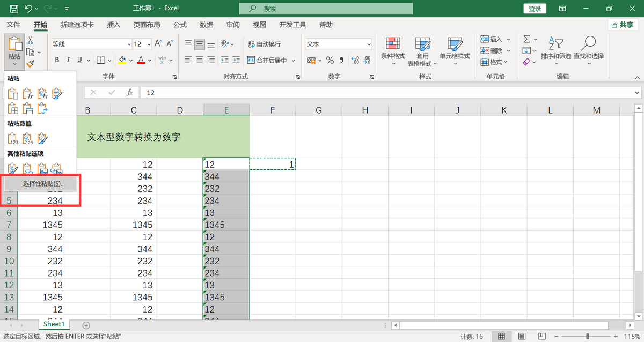The height and width of the screenshot is (342, 644).
Task: Add a new sheet with plus button
Action: (86, 325)
